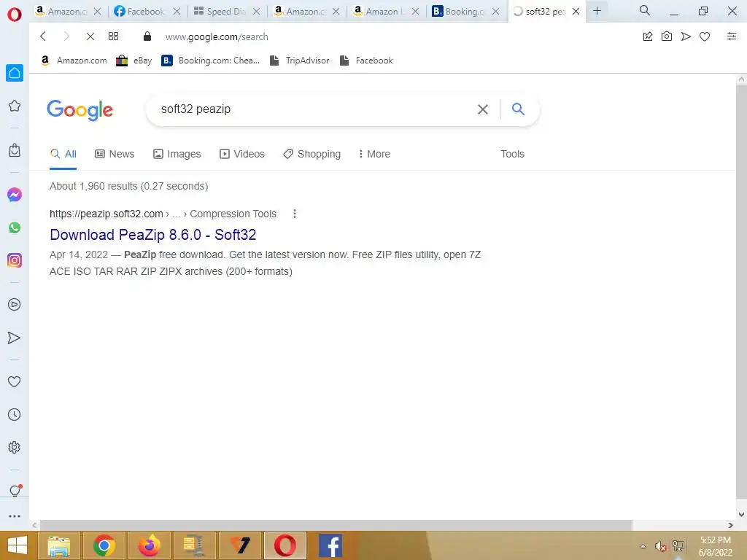Open the Facebook app on the taskbar

(330, 545)
